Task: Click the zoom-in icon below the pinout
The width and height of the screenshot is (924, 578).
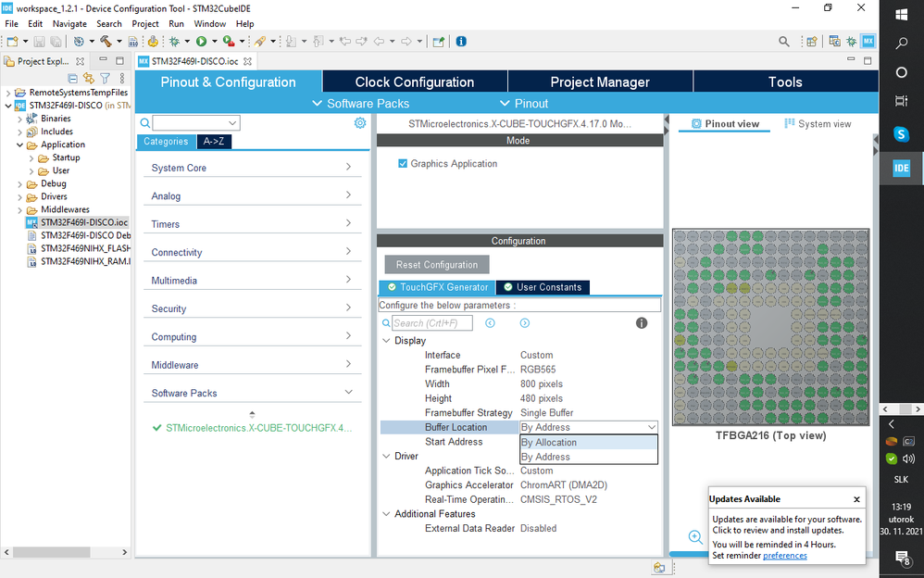Action: click(695, 536)
